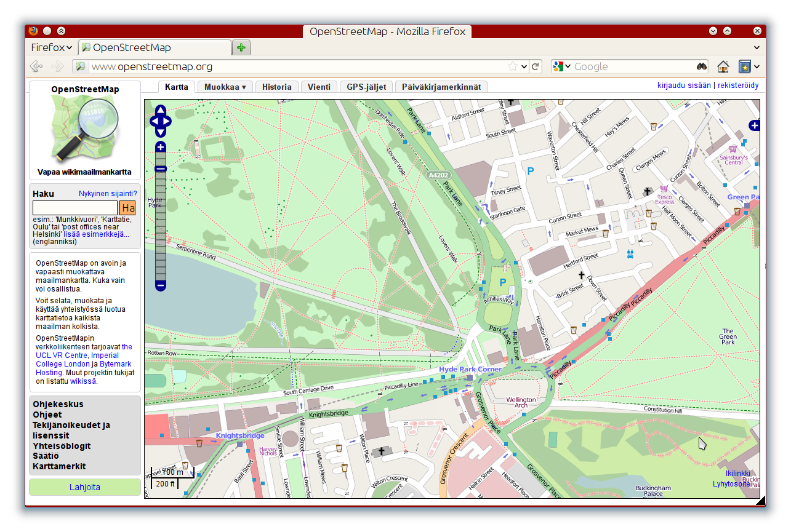Click the parking P near Tilney Street
791x532 pixels.
point(530,171)
